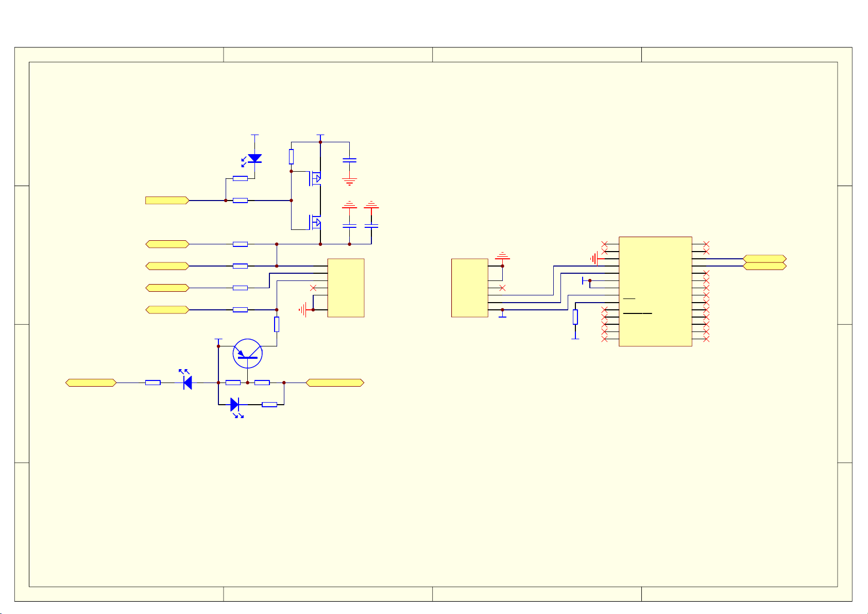
Task: Select the fifth port in the left stack
Action: [167, 310]
